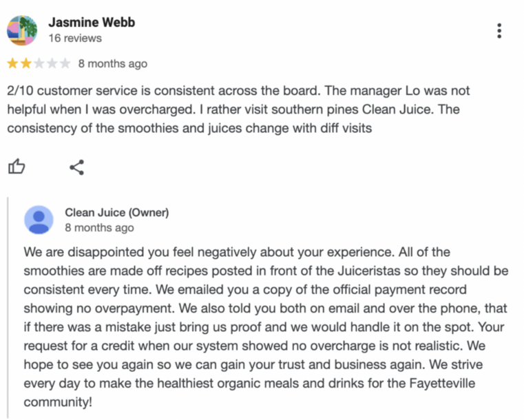Click the fifth (gray) rating star
The image size is (524, 420).
tap(65, 64)
